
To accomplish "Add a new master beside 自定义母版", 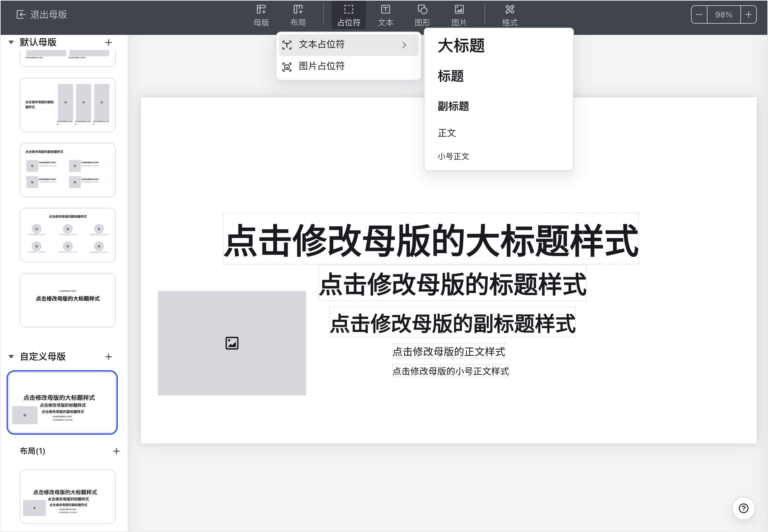I will tap(109, 357).
